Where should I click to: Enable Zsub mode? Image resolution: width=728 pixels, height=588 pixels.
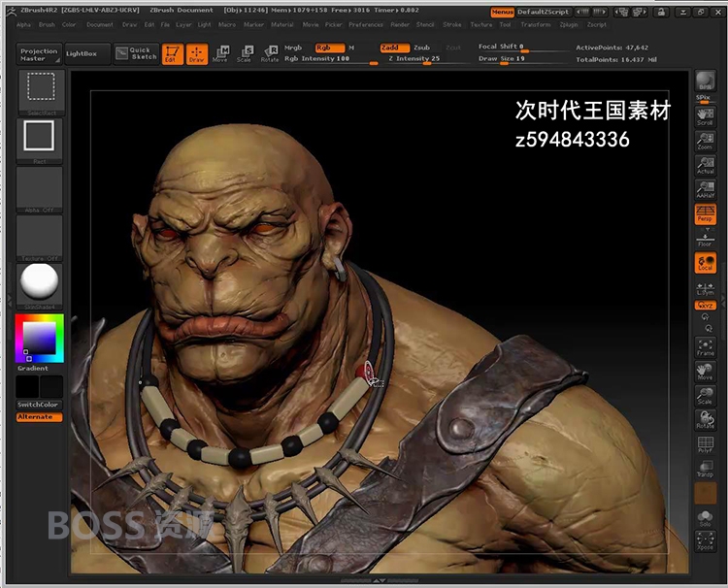(421, 48)
